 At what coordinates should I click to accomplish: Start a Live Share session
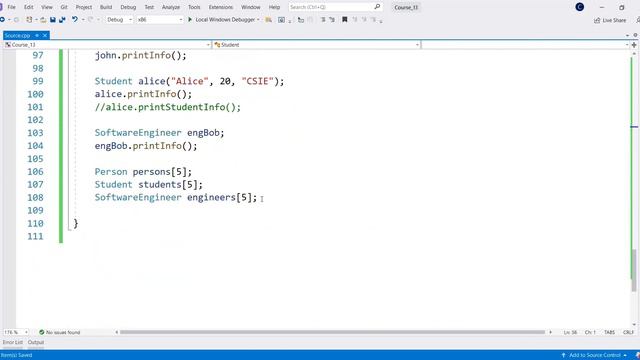610,20
